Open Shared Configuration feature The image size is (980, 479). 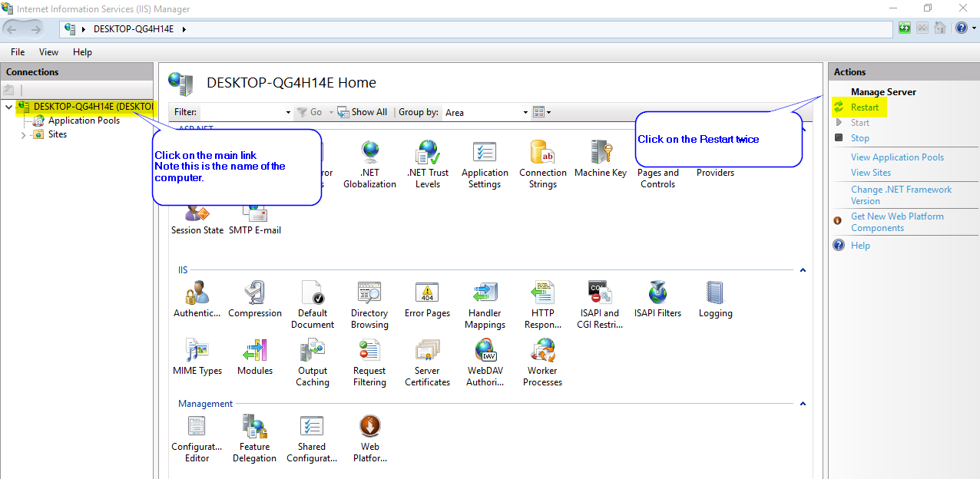tap(312, 438)
